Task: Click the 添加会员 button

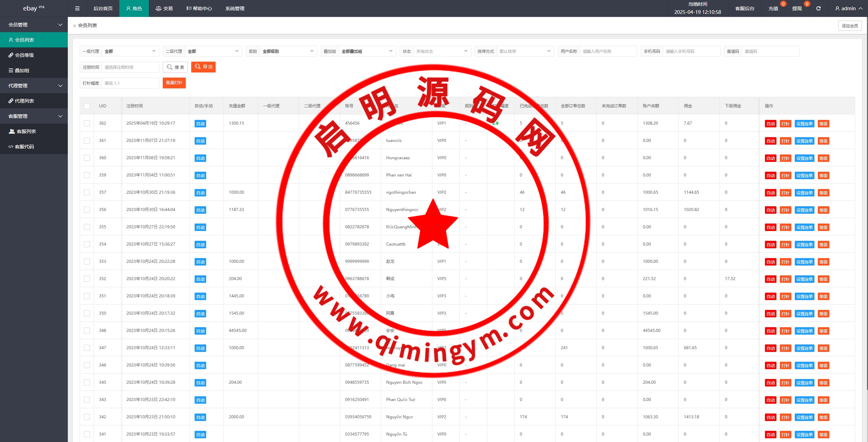Action: coord(849,26)
